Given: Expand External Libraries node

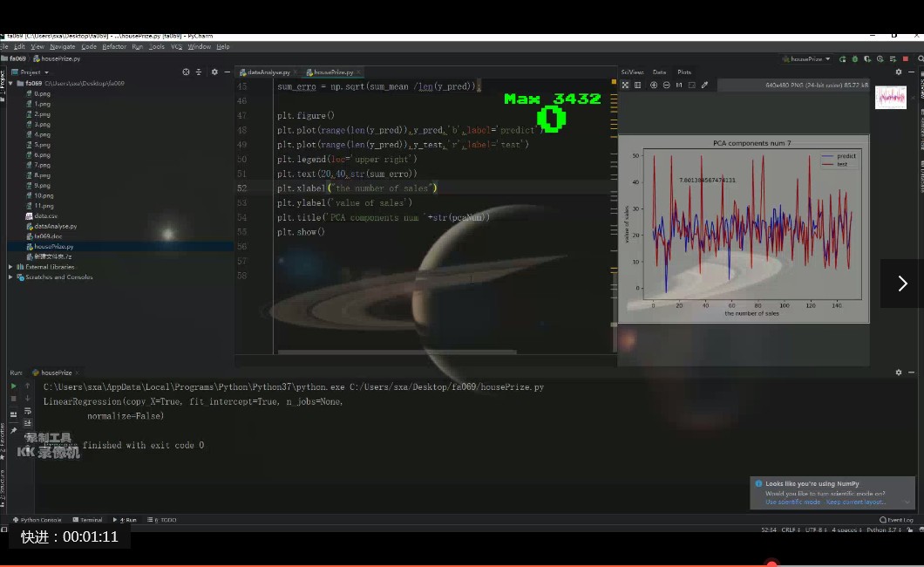Looking at the screenshot, I should [x=10, y=267].
